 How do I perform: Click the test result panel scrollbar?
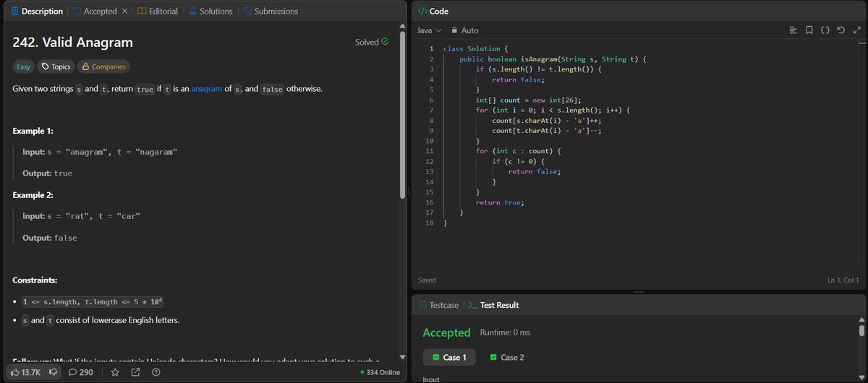(861, 330)
